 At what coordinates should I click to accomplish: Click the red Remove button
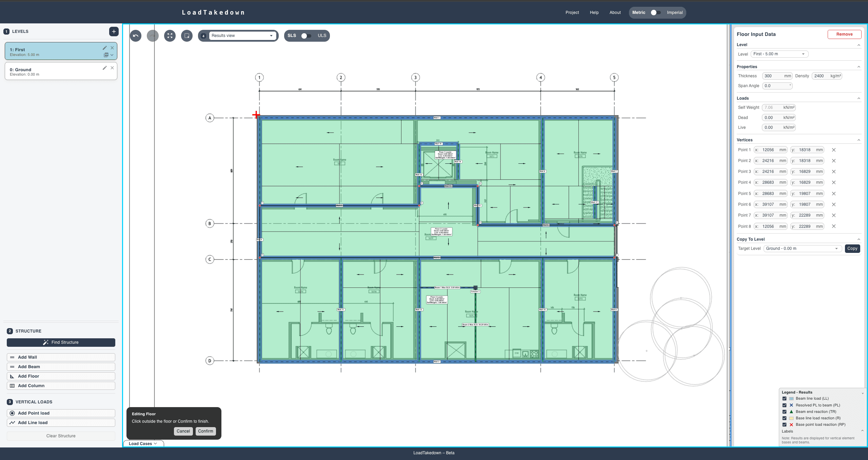point(844,34)
